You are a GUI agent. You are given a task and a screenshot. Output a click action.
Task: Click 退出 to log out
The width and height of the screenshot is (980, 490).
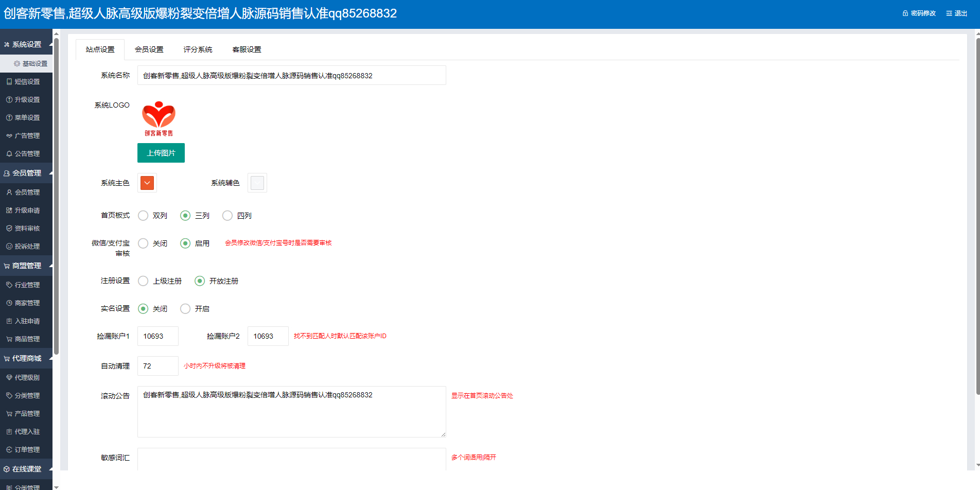(959, 13)
